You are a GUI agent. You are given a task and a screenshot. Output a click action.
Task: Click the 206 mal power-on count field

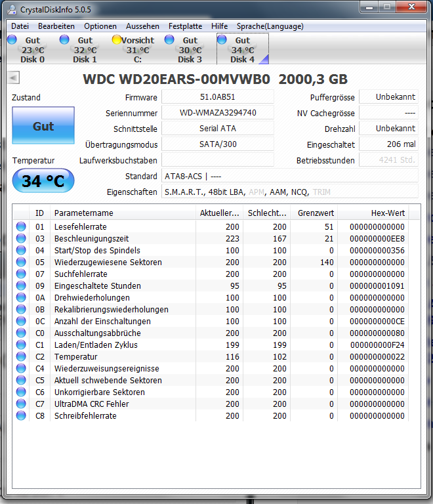click(388, 144)
